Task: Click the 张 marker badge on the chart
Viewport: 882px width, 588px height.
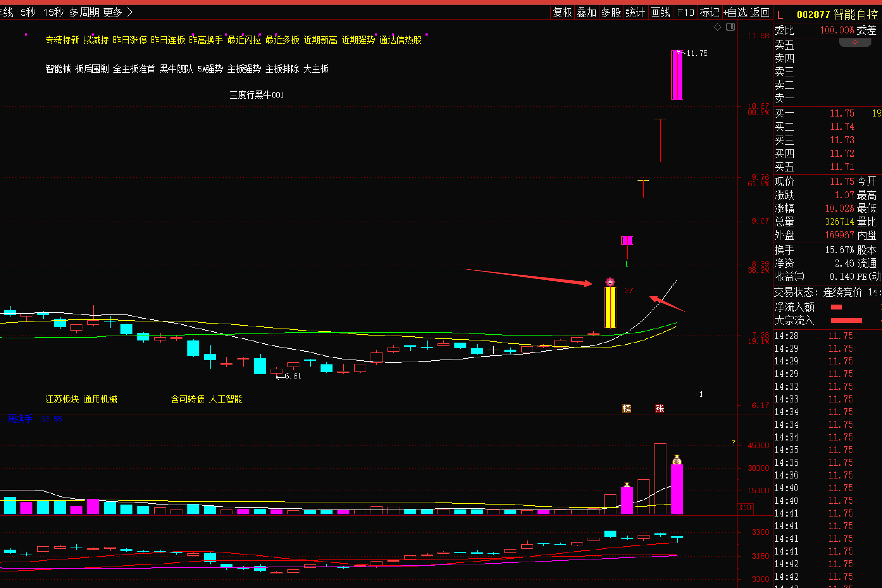Action: (659, 408)
